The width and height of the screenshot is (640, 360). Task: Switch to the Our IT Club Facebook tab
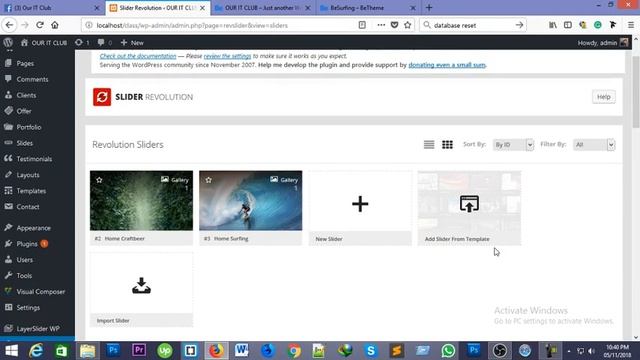coord(52,8)
